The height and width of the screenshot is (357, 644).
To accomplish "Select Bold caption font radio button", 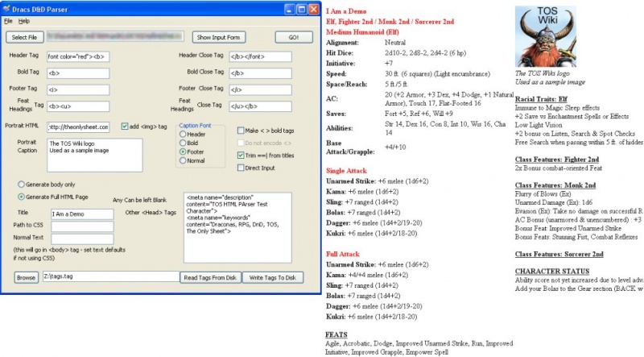I will click(183, 143).
